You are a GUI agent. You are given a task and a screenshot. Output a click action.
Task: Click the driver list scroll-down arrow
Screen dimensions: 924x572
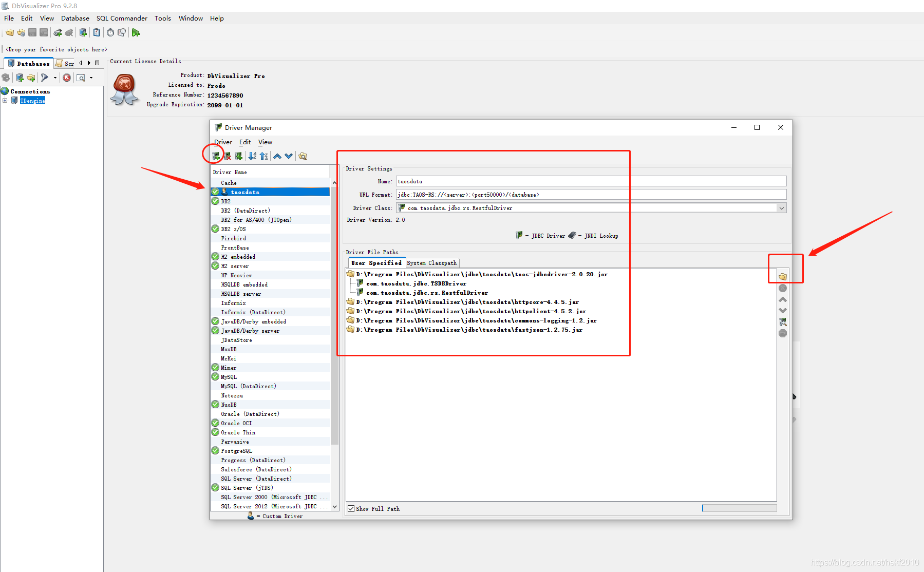(334, 506)
